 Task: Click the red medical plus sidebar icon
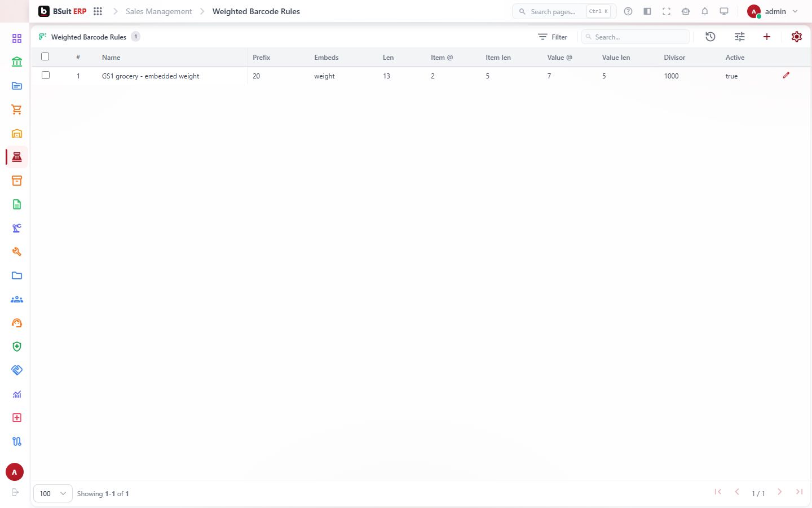(x=17, y=418)
